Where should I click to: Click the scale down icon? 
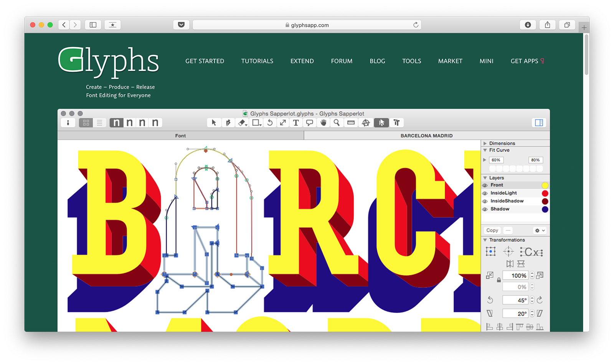(x=490, y=275)
